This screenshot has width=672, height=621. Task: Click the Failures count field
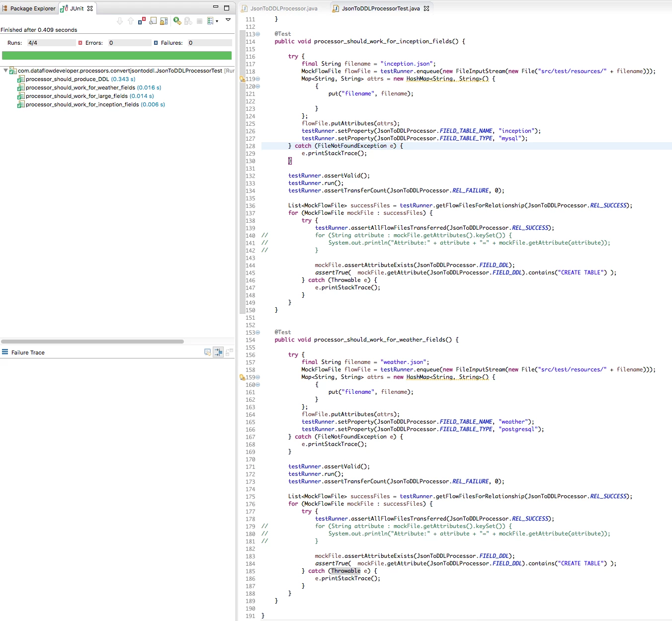pos(209,43)
